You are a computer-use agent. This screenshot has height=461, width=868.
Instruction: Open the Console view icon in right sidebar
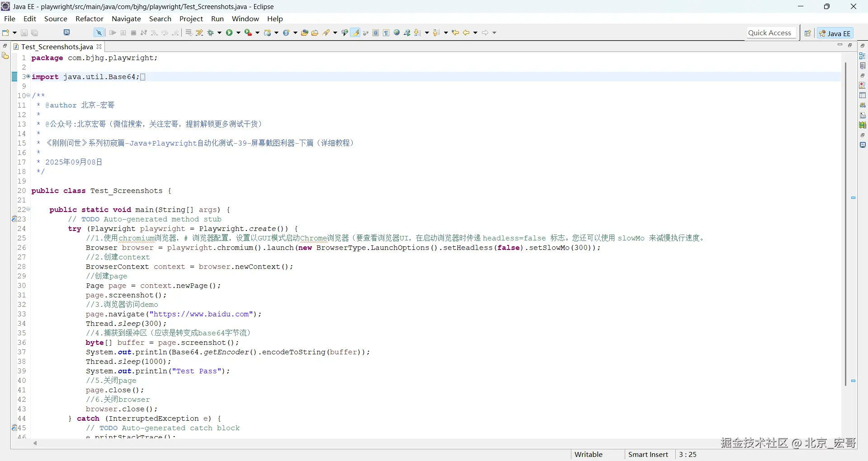pos(863,145)
